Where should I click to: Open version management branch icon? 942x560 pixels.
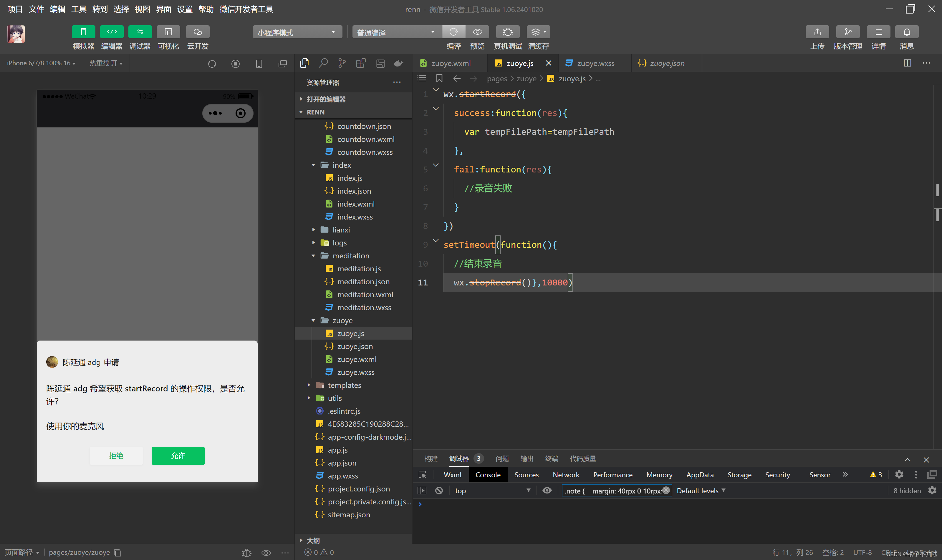[x=847, y=32]
